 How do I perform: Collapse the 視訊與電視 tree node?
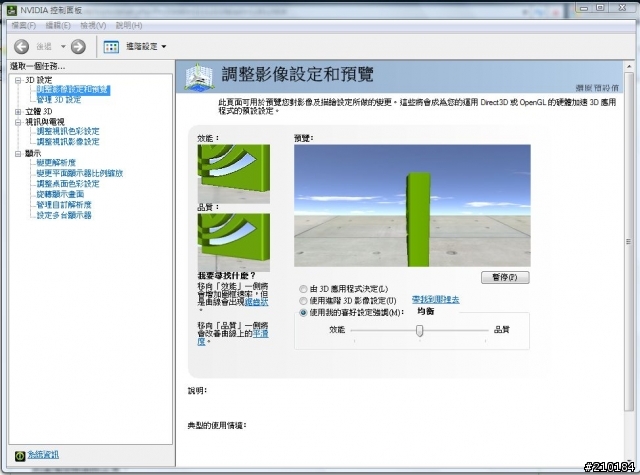(x=18, y=122)
